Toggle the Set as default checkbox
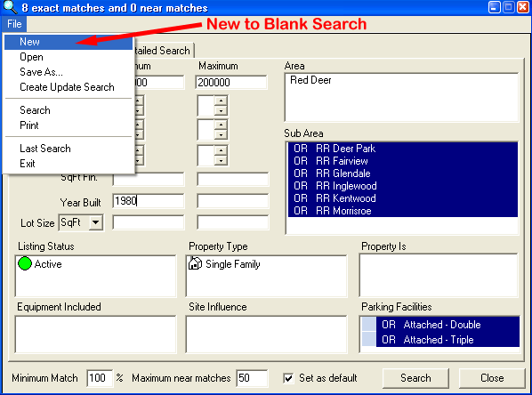 pos(288,378)
